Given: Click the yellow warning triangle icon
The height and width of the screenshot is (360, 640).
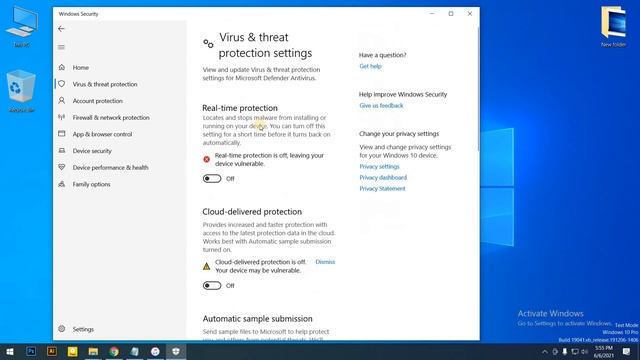Looking at the screenshot, I should [207, 267].
